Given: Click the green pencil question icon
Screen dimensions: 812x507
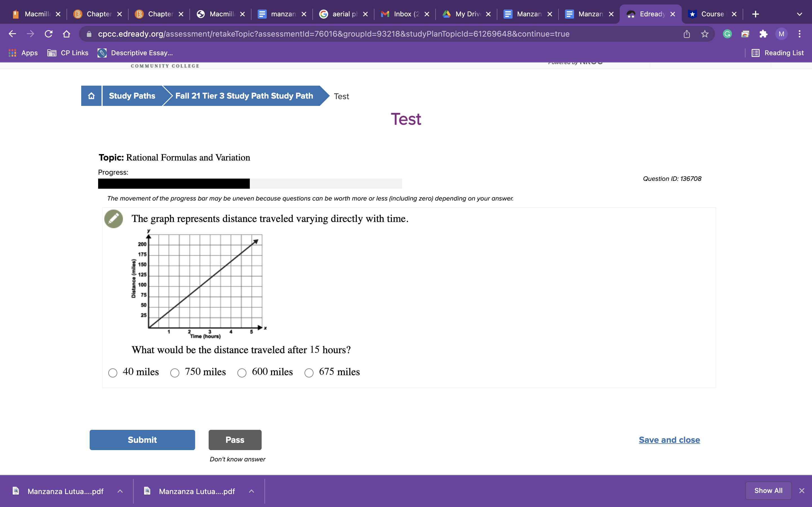Looking at the screenshot, I should (113, 219).
